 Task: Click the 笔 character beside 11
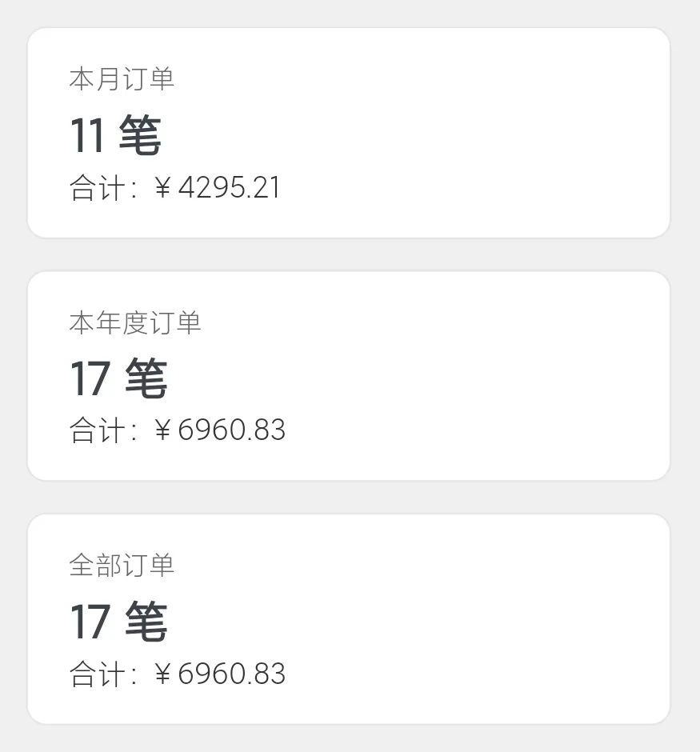(141, 135)
